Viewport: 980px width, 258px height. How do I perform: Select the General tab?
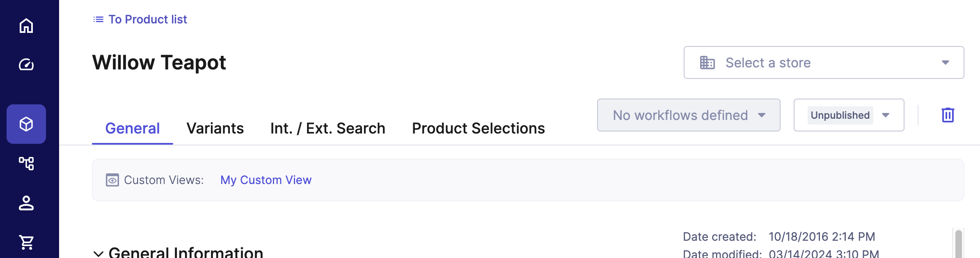[x=132, y=129]
